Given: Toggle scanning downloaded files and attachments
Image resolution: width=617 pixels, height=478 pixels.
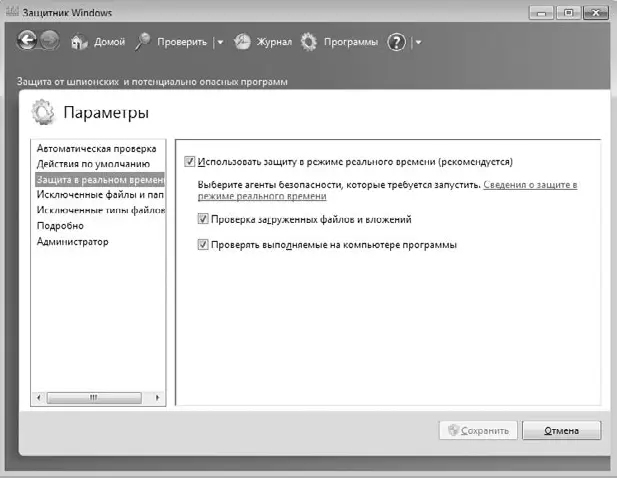Looking at the screenshot, I should [203, 219].
